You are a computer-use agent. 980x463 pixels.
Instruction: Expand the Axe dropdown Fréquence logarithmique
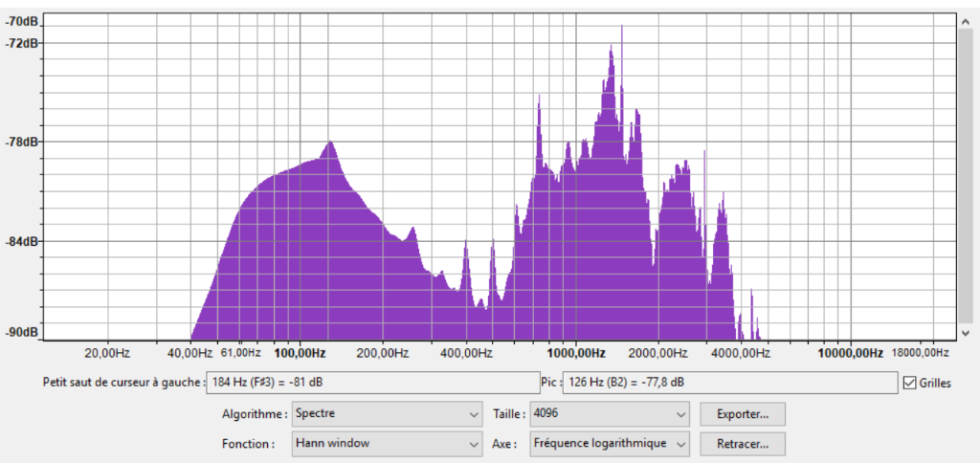pos(610,444)
